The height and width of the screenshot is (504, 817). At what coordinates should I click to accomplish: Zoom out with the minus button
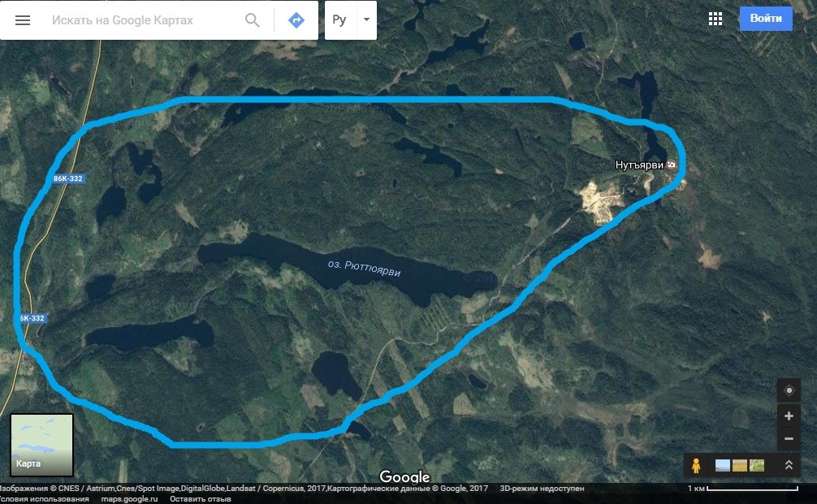789,438
